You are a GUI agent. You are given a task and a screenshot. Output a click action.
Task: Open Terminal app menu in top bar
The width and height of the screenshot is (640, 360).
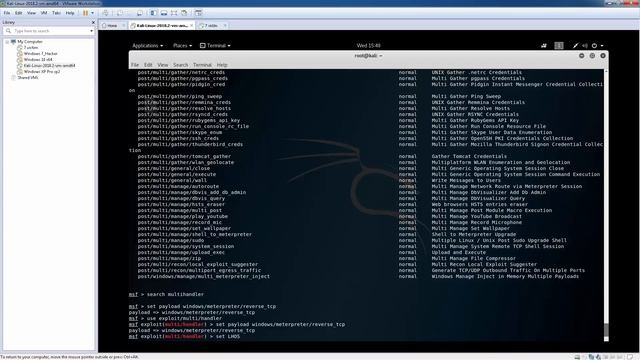tap(215, 46)
